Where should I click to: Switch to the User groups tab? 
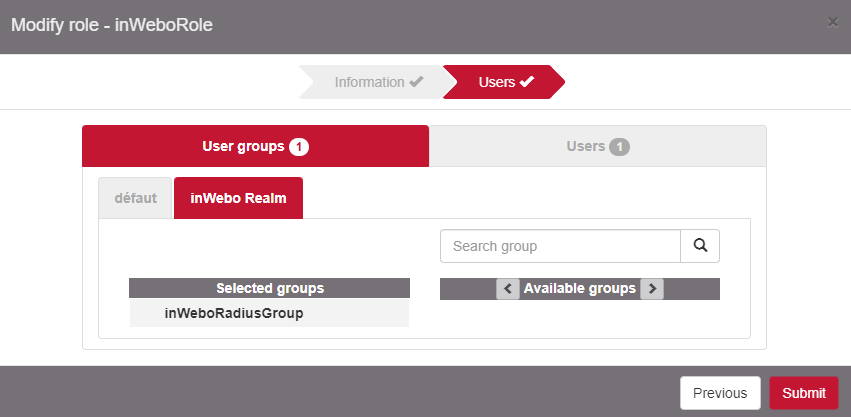coord(244,146)
